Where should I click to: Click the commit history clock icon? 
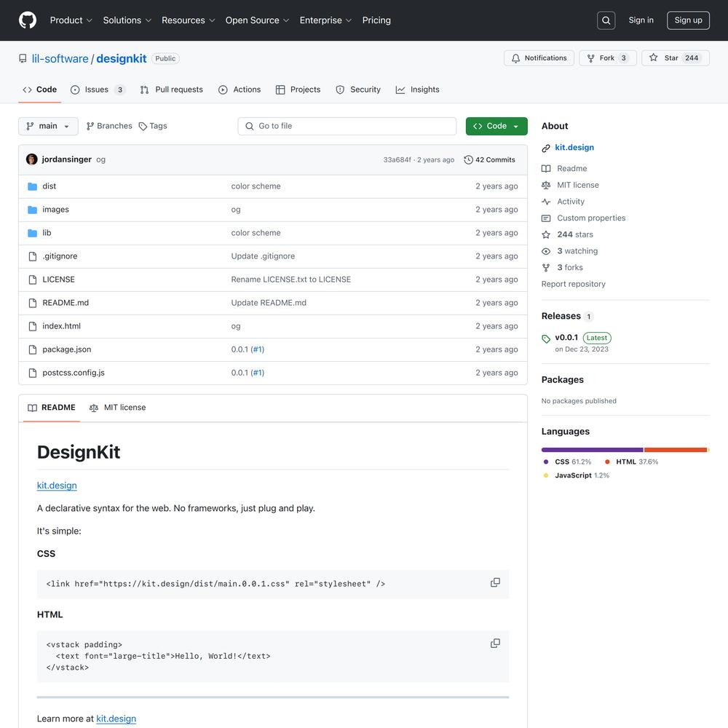[468, 159]
